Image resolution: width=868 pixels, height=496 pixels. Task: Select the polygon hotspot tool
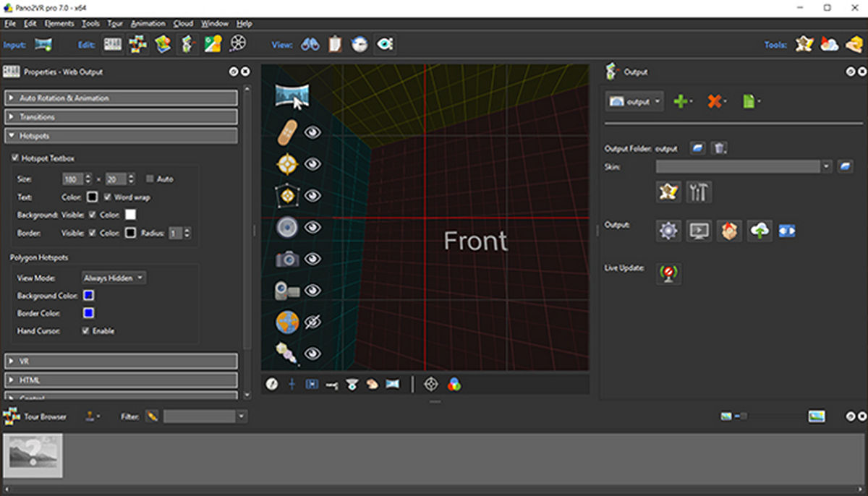(x=287, y=196)
